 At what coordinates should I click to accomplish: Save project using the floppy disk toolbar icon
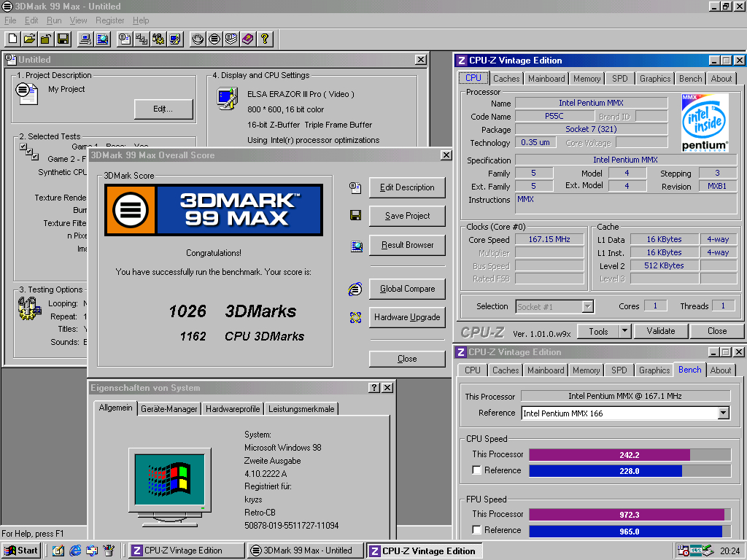coord(63,39)
